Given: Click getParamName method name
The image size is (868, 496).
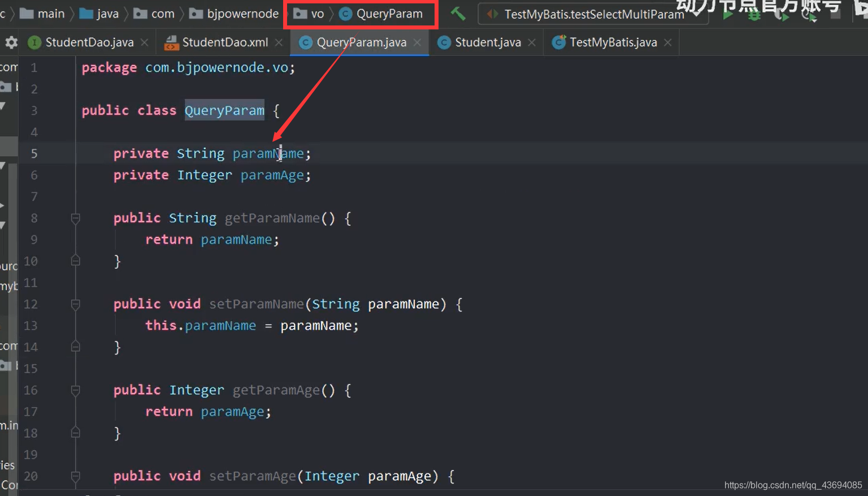Looking at the screenshot, I should 272,218.
